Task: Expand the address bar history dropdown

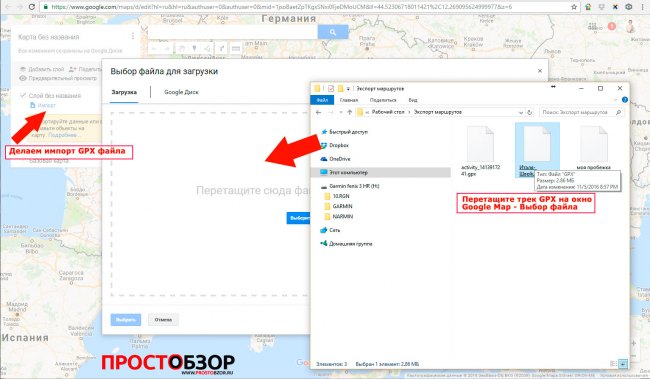Action: coord(521,112)
